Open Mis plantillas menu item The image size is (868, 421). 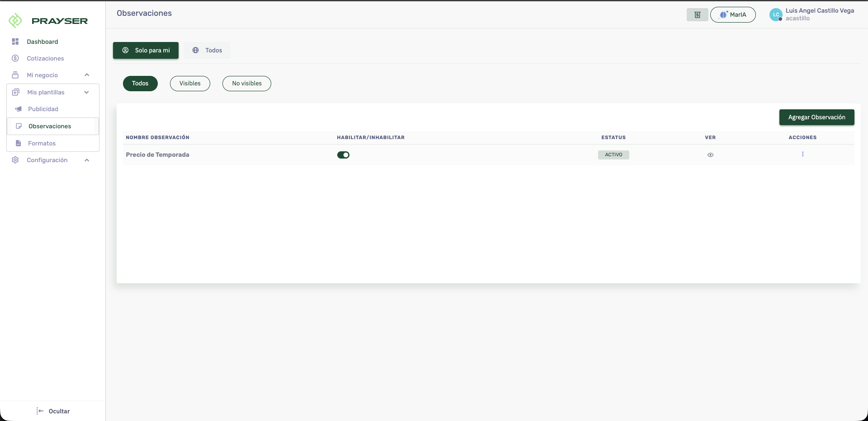46,92
